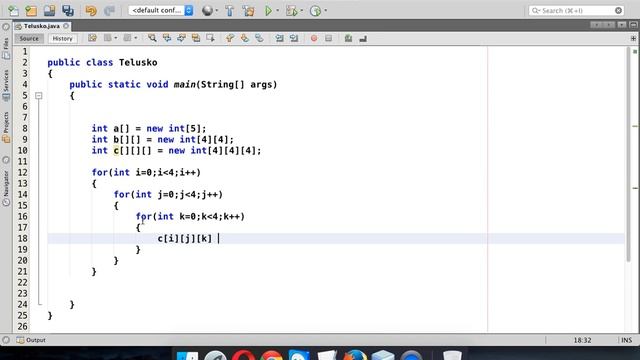Open the Profile Project dropdown arrow
Image resolution: width=640 pixels, height=360 pixels.
325,11
